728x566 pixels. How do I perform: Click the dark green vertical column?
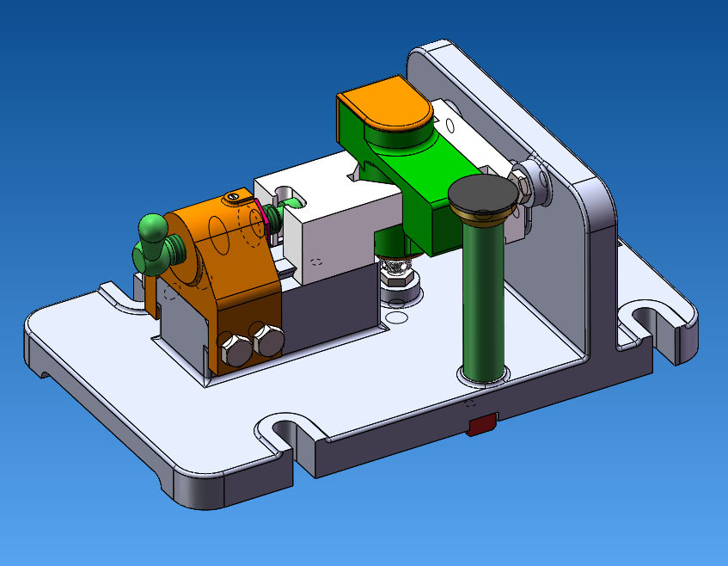pos(484,302)
